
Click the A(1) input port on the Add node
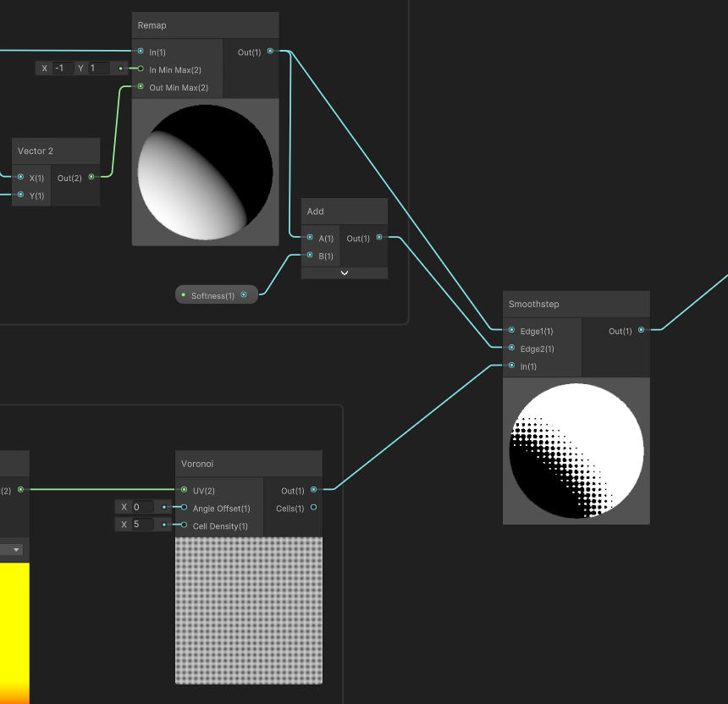pos(308,238)
